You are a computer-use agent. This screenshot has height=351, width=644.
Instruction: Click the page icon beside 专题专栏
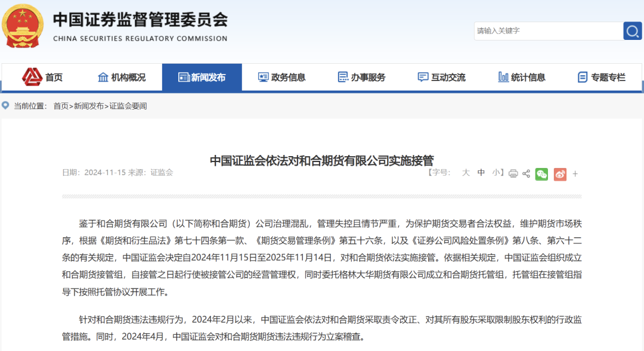point(583,77)
